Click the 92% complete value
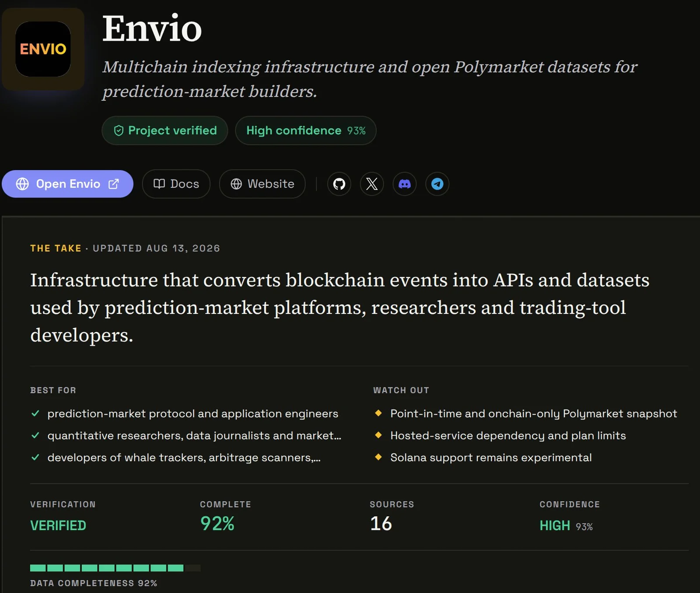700x593 pixels. pyautogui.click(x=217, y=523)
